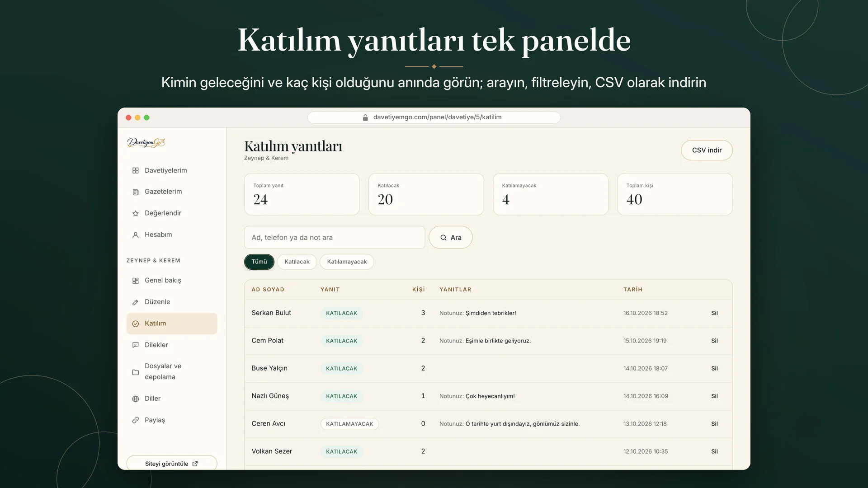Click the Toplam kişi 40 card
The width and height of the screenshot is (868, 488).
(x=675, y=194)
